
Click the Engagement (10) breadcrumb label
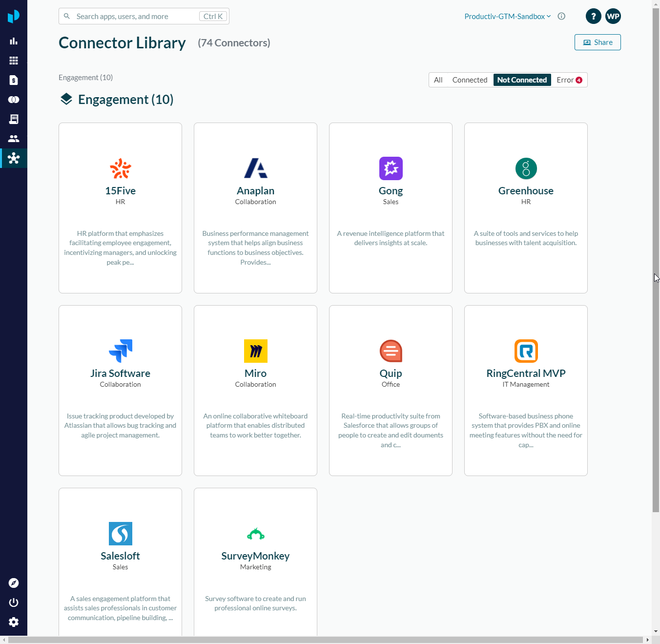pos(85,78)
